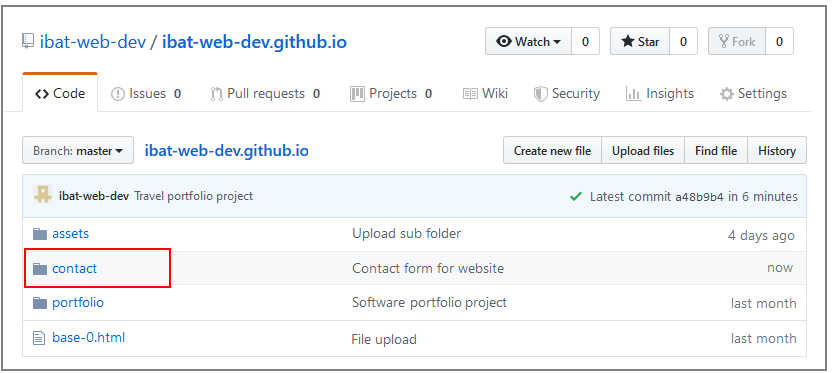Click the ibat-web-dev.github.io breadcrumb link
Screen dimensions: 834x373
pos(227,151)
